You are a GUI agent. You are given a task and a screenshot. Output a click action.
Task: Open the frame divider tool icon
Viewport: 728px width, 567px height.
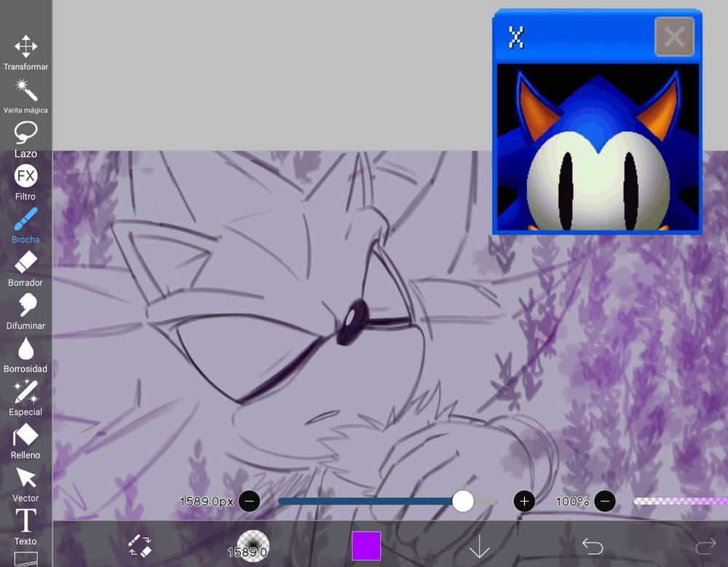click(26, 559)
